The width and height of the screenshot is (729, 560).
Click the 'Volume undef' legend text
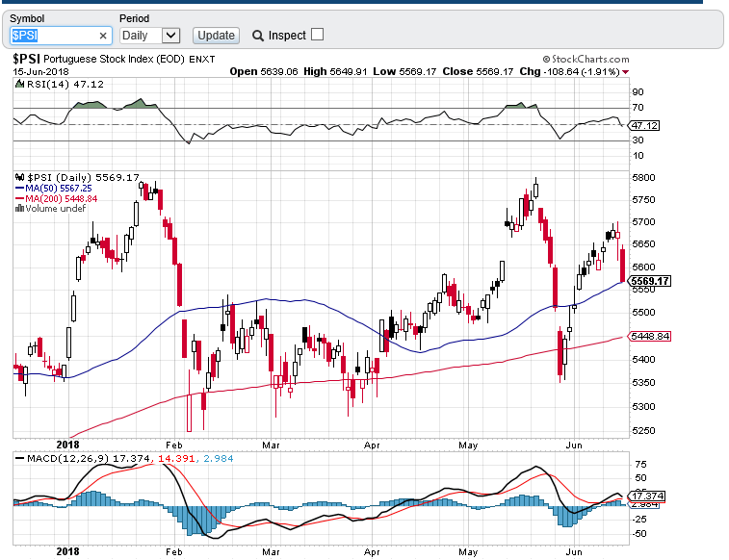pos(55,209)
